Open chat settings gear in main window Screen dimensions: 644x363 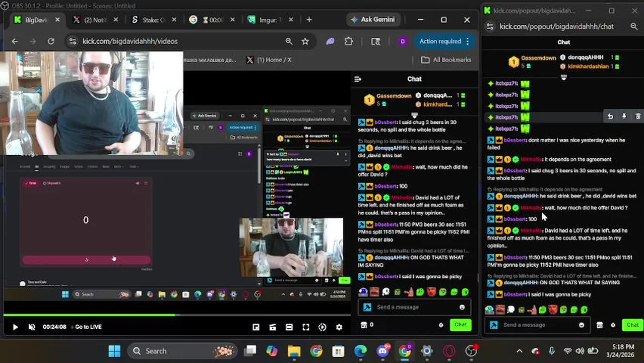click(x=441, y=325)
